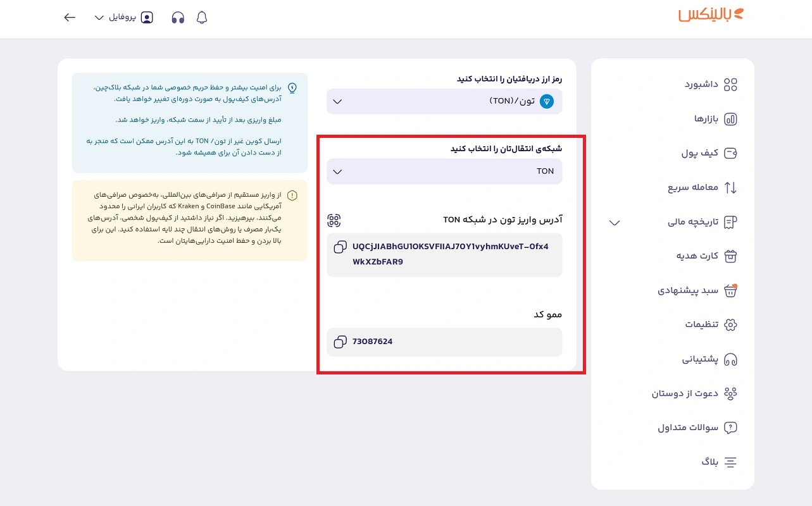Open the پروفایل profile dropdown
This screenshot has height=506, width=812.
pyautogui.click(x=124, y=18)
